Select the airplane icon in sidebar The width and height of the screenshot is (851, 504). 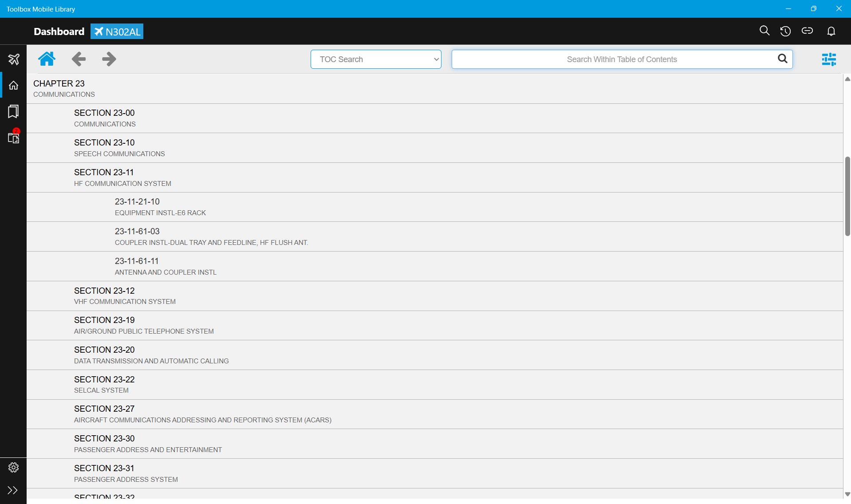(13, 59)
